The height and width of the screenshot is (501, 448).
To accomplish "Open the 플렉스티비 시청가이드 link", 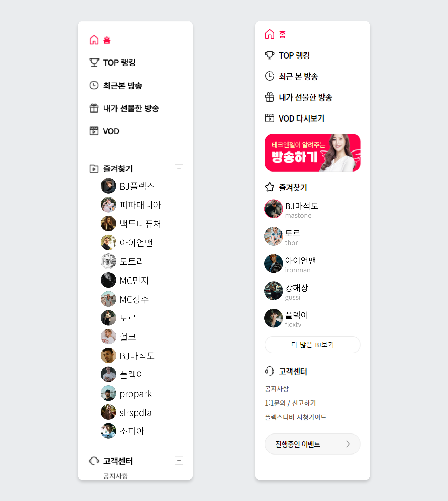I will 296,417.
